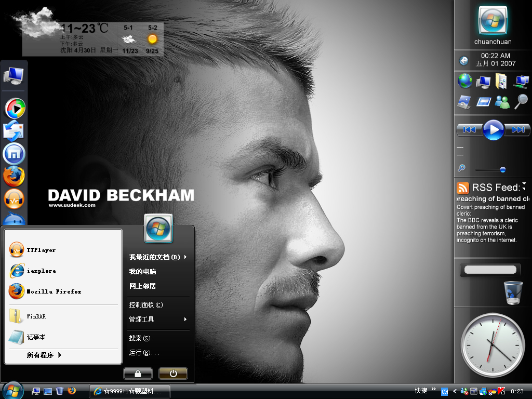Launch Maxthon browser from left dock
The height and width of the screenshot is (399, 532).
pyautogui.click(x=14, y=154)
